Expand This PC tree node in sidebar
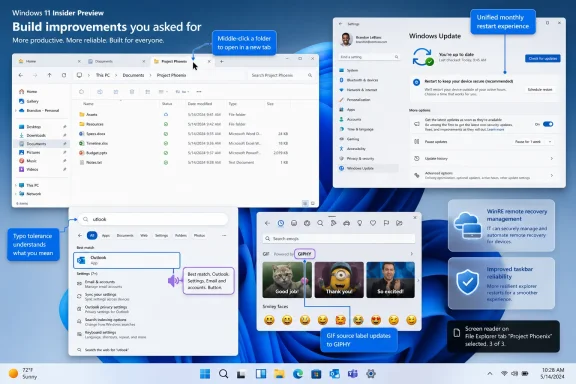The height and width of the screenshot is (384, 576). pyautogui.click(x=16, y=186)
